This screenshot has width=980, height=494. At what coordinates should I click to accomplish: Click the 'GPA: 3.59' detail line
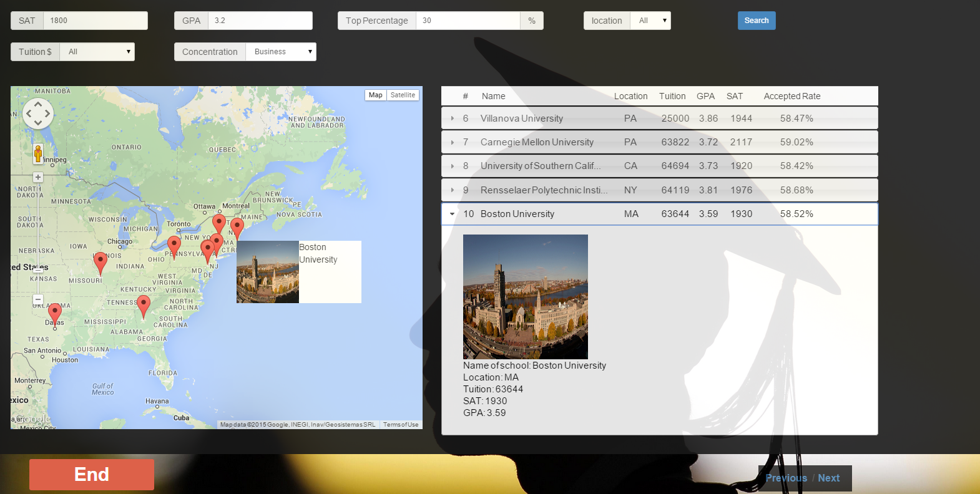[x=484, y=413]
